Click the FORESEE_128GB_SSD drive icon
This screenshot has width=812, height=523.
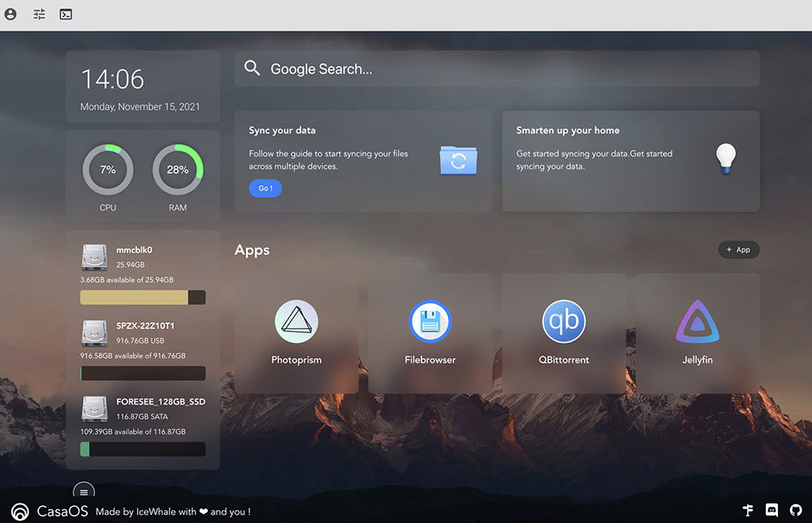click(x=94, y=409)
